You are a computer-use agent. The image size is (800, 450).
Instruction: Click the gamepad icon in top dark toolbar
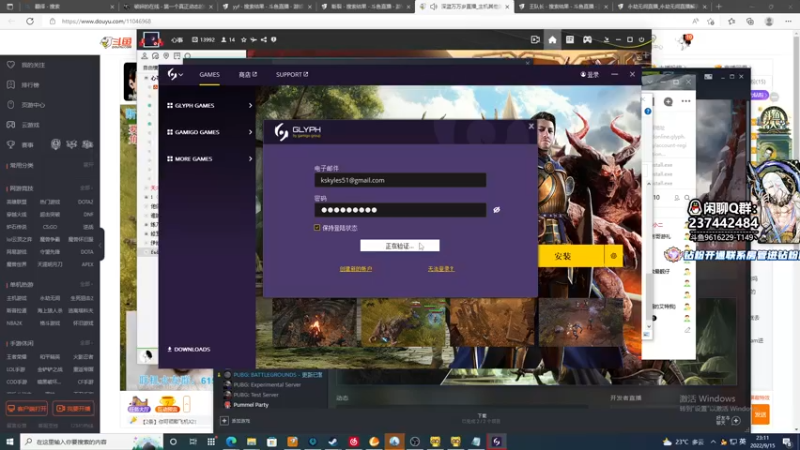pyautogui.click(x=587, y=40)
